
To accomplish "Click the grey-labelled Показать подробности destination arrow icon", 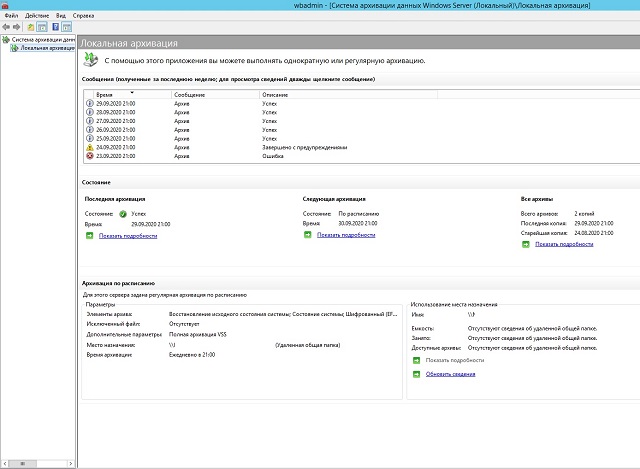I will tap(416, 360).
